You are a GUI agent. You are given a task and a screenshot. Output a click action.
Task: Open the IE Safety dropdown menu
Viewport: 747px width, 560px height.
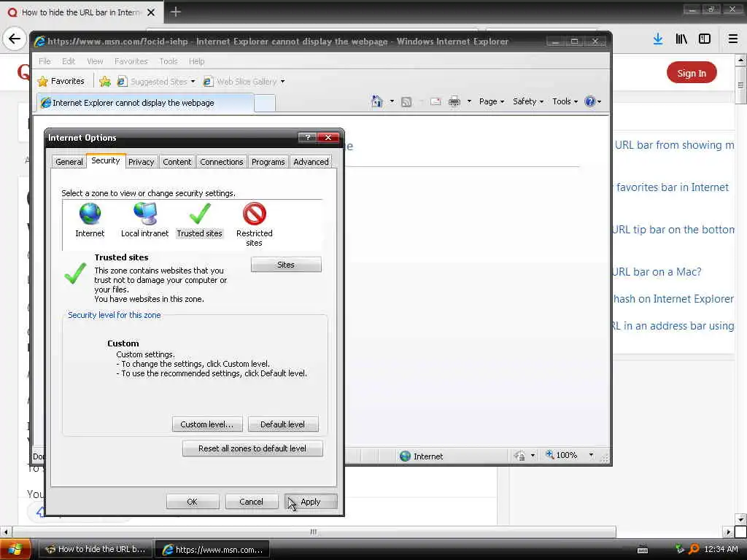[528, 101]
